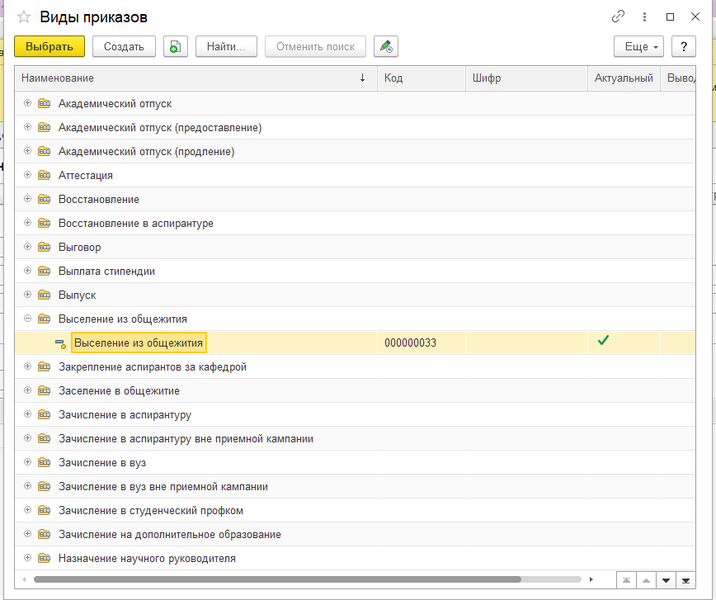
Task: Move up one page arrow button
Action: pyautogui.click(x=646, y=580)
